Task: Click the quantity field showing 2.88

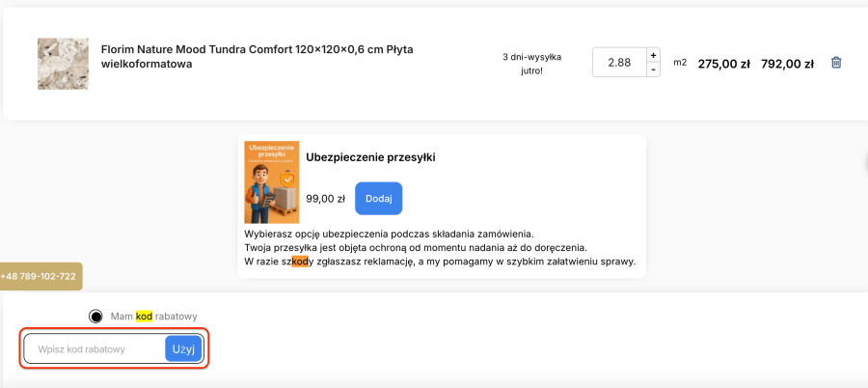Action: click(x=619, y=63)
